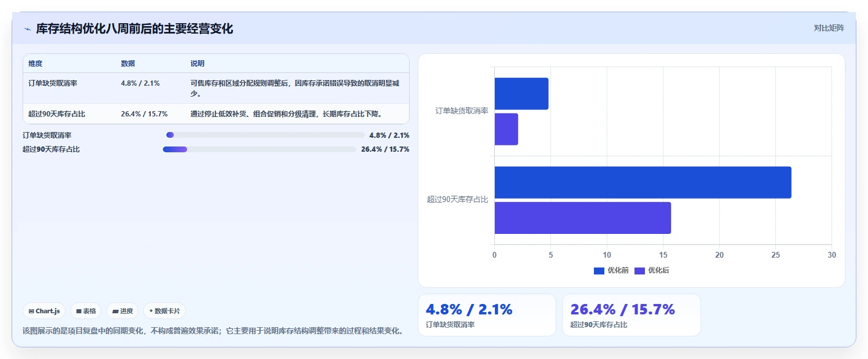Click chart y-axis label 超过90天库存占比
868x359 pixels.
(x=458, y=200)
